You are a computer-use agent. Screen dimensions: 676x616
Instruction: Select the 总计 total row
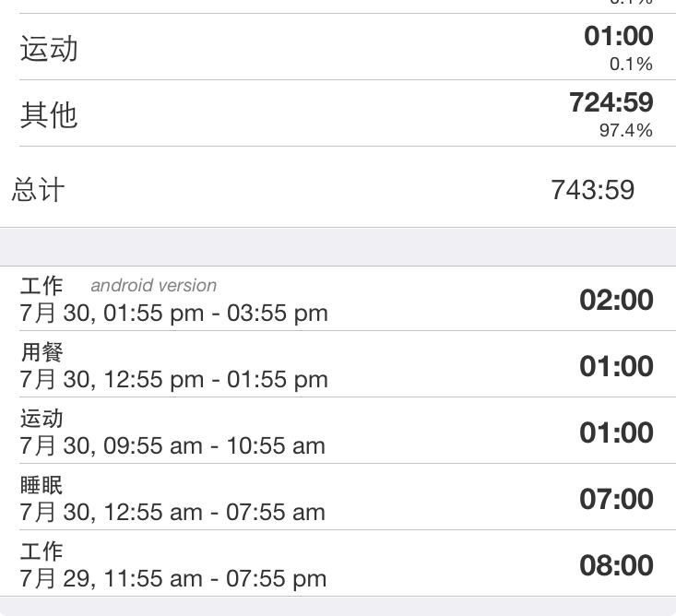point(338,189)
